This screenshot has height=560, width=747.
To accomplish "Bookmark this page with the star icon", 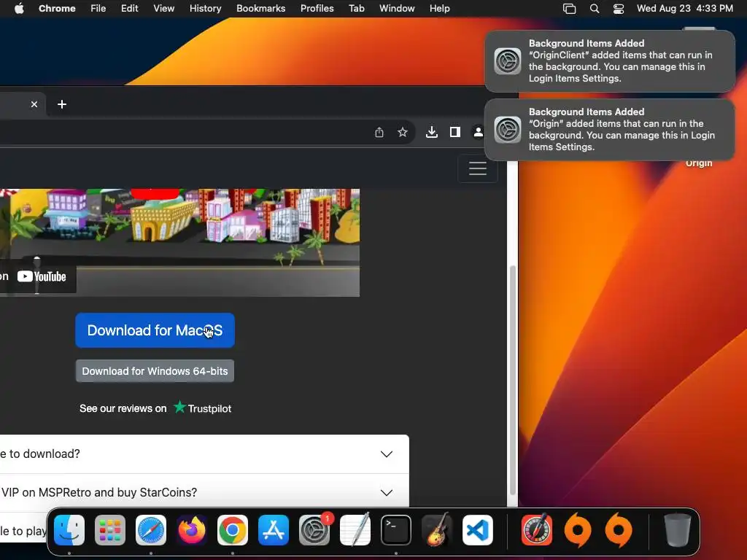I will 403,132.
